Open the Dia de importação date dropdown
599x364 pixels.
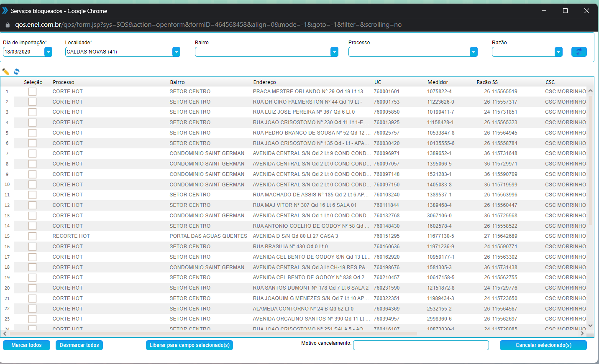[48, 52]
